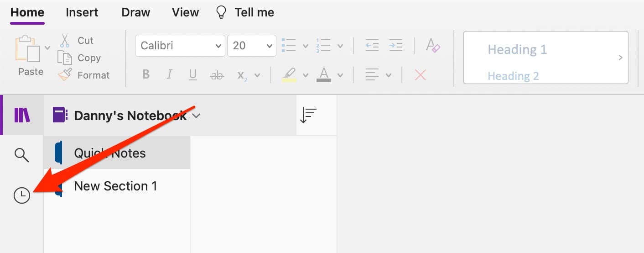The image size is (644, 253).
Task: Expand the styles gallery arrow
Action: pos(620,58)
